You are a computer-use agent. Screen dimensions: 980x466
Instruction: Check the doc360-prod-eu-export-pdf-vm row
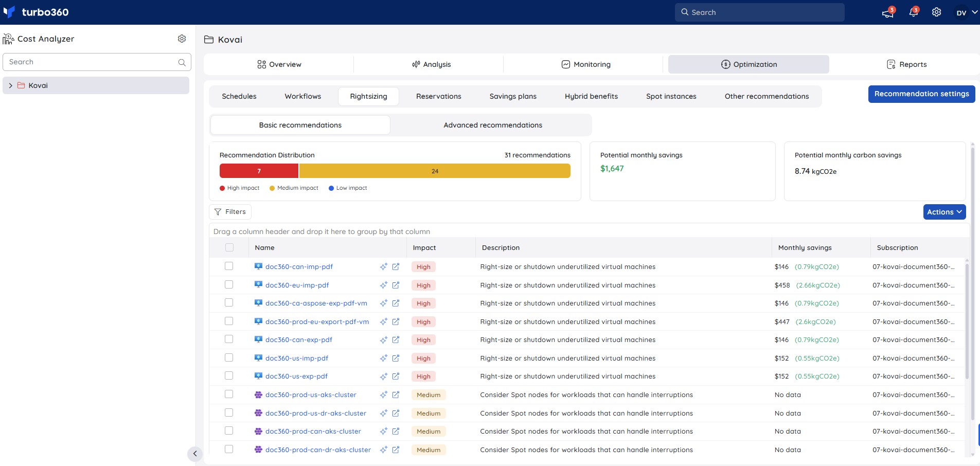click(229, 321)
